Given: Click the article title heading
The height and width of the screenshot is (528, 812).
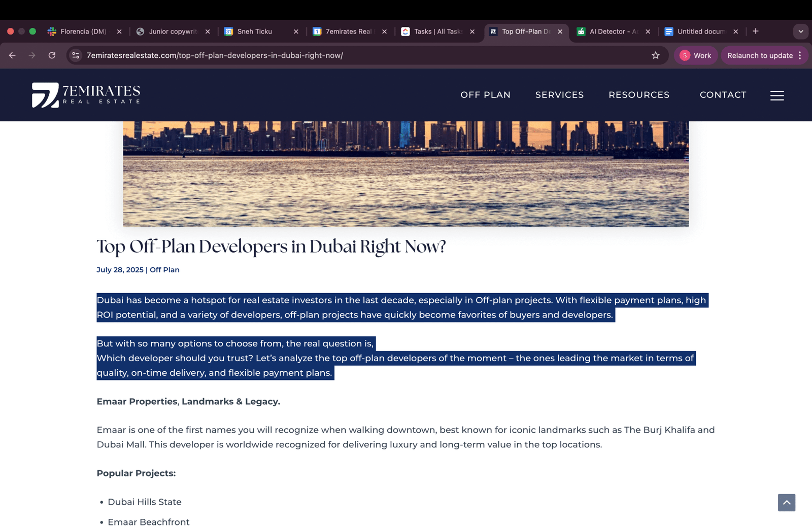Looking at the screenshot, I should click(271, 247).
